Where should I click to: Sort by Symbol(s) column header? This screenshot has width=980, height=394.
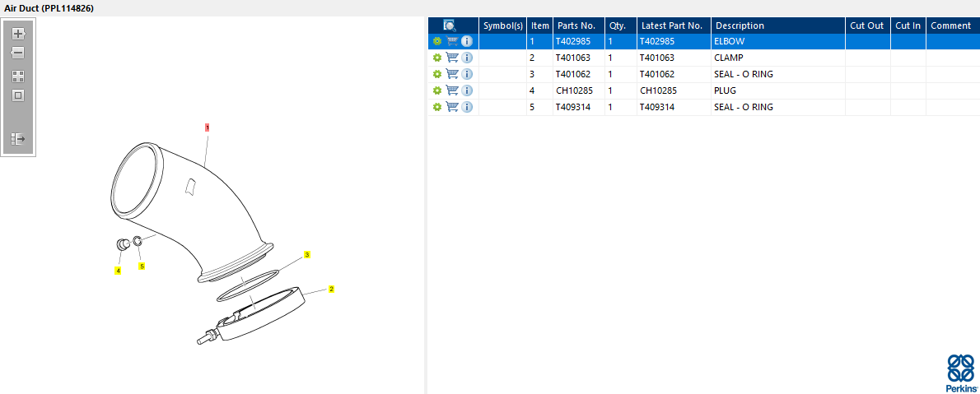coord(502,25)
